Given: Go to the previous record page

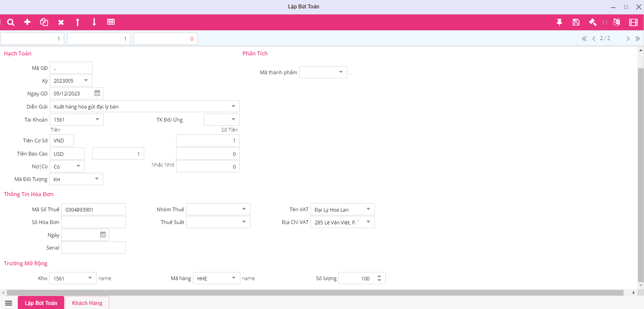Looking at the screenshot, I should (x=594, y=39).
